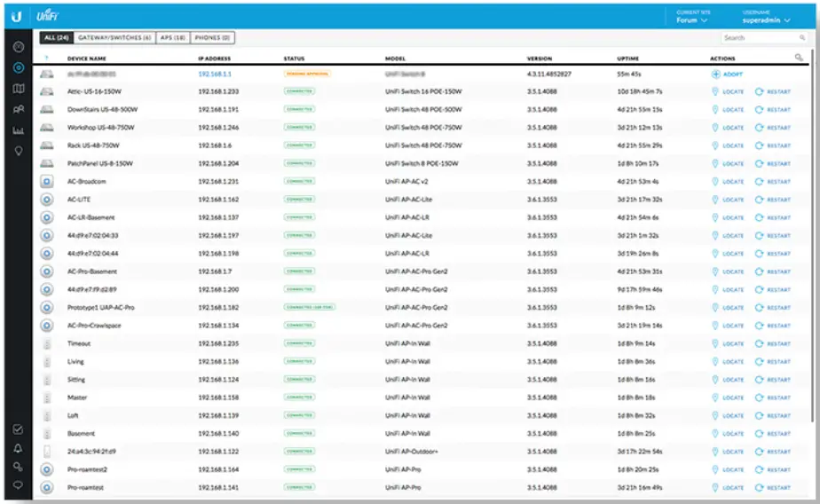Click the UniFi wordmark in the header
The width and height of the screenshot is (820, 504).
pyautogui.click(x=47, y=16)
